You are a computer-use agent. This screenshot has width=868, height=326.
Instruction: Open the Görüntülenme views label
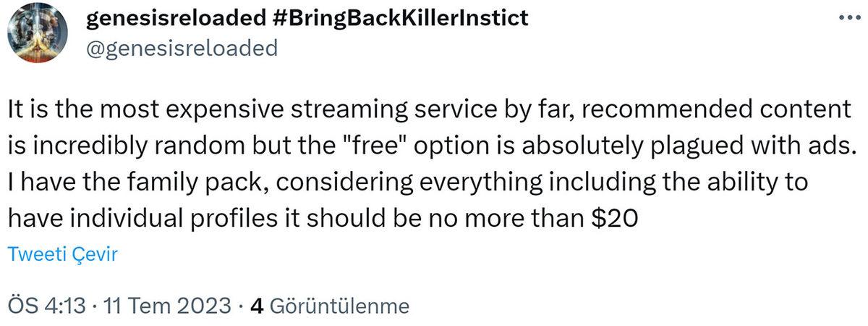(339, 306)
